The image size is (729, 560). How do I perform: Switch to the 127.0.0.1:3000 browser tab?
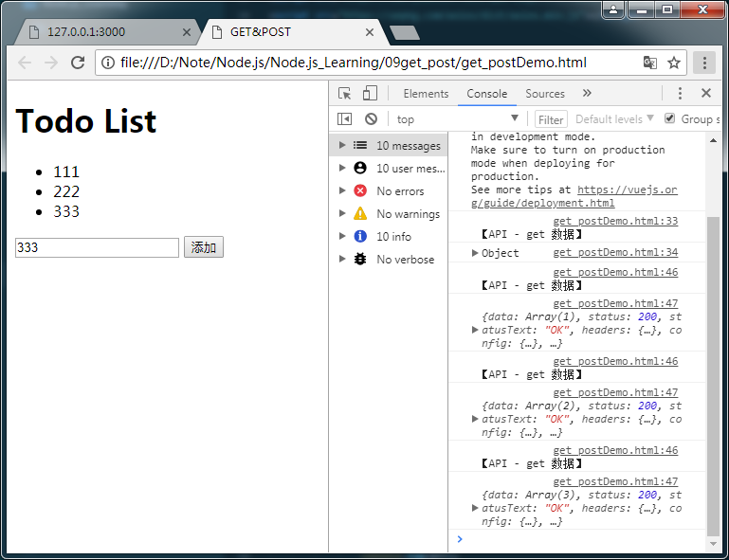point(107,32)
